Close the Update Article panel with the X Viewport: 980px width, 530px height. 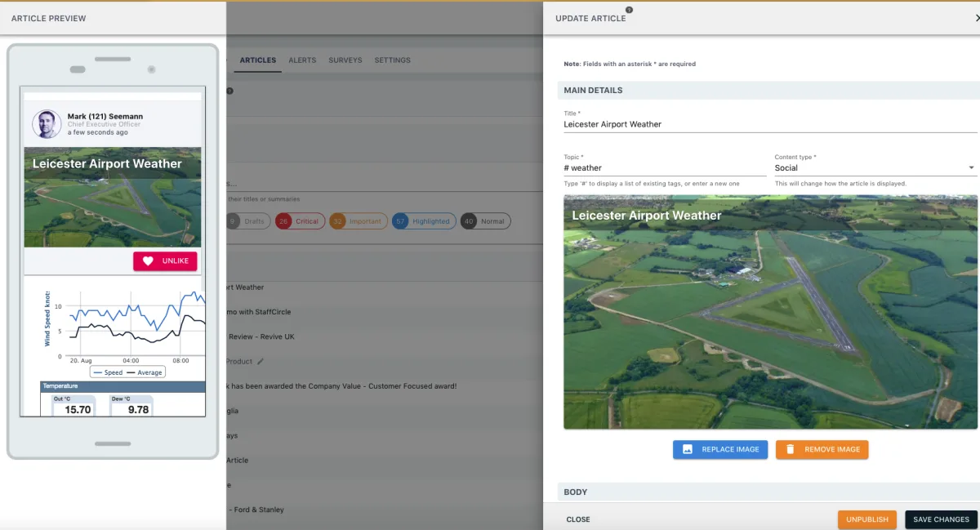tap(977, 17)
